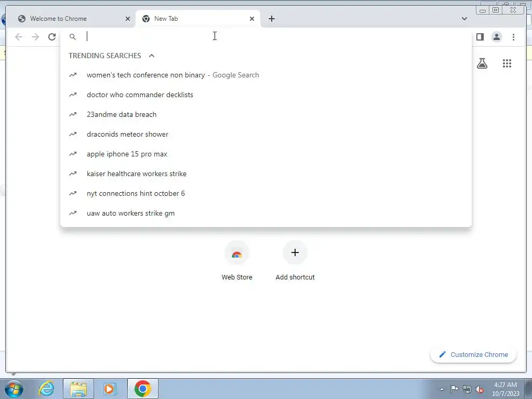The image size is (532, 399).
Task: Open the Web Store shortcut
Action: 237,261
